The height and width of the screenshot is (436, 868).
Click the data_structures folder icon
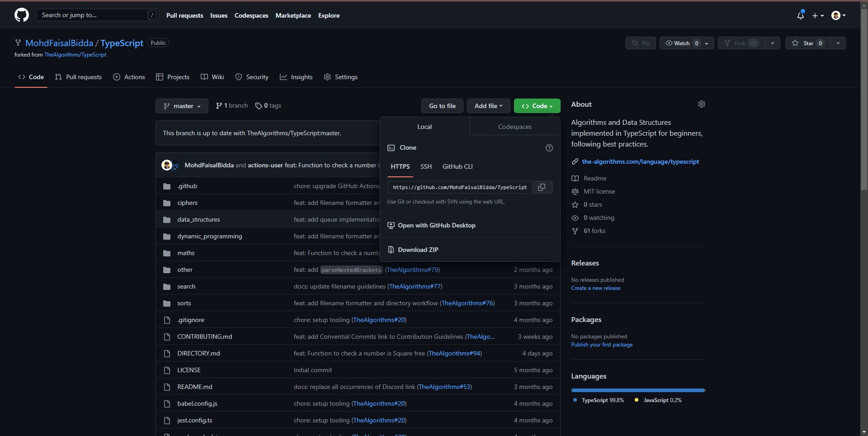pyautogui.click(x=167, y=220)
